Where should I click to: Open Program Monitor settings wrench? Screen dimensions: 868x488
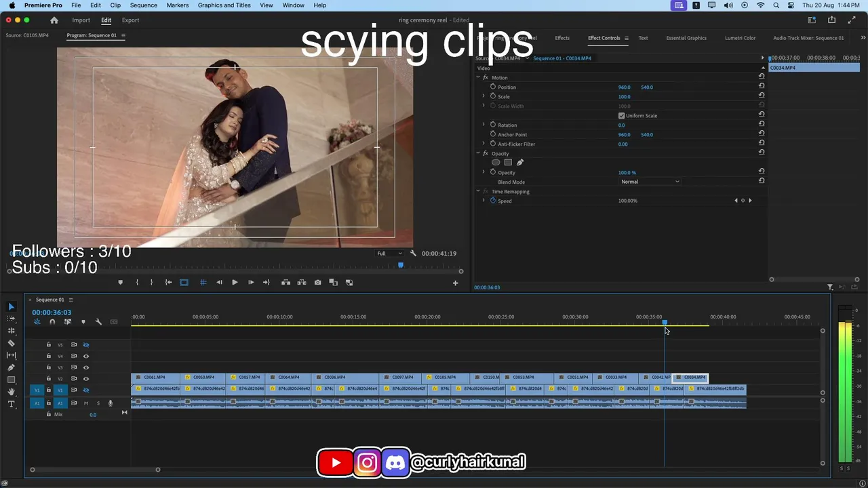pos(413,253)
